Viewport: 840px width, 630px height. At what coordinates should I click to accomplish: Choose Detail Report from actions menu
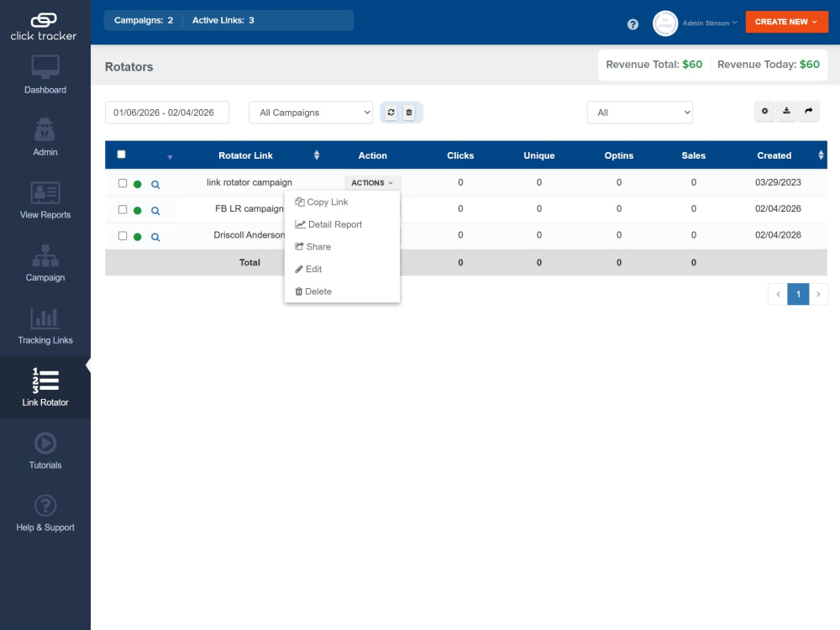[328, 224]
